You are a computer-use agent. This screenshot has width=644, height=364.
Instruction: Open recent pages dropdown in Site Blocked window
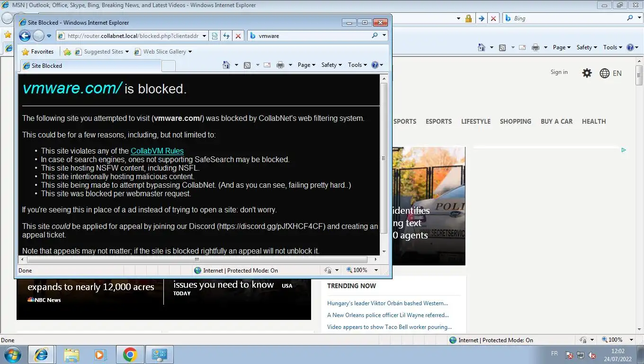(x=49, y=36)
